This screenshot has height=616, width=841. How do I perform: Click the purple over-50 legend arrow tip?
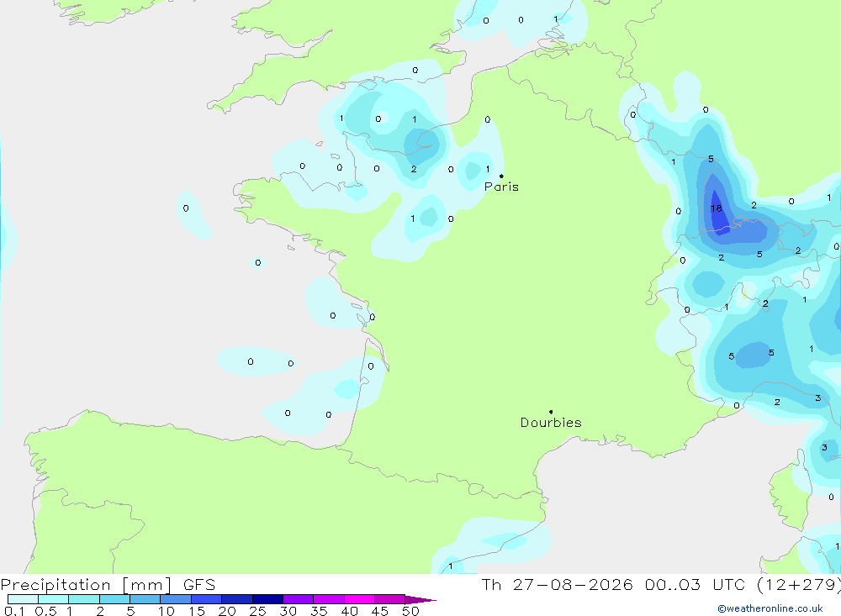point(421,599)
